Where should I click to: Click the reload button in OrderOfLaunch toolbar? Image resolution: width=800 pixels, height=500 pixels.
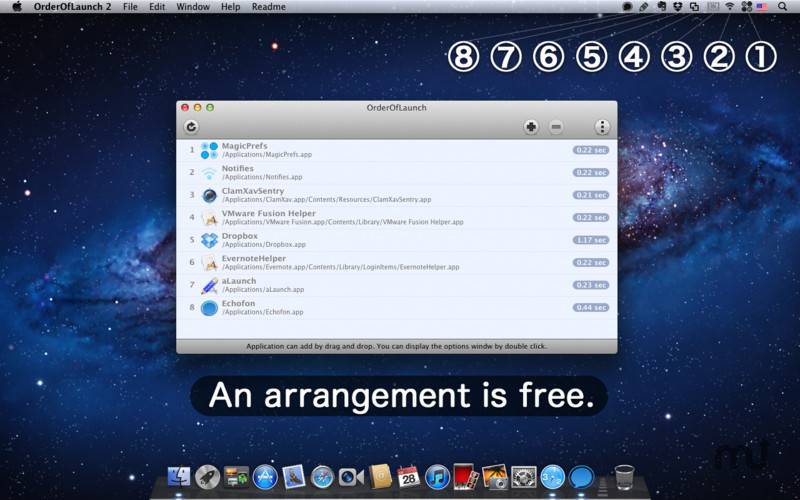pyautogui.click(x=191, y=127)
